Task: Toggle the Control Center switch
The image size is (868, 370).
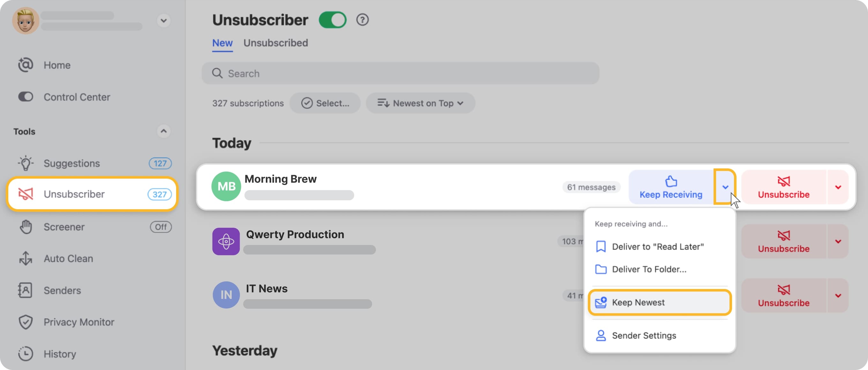Action: tap(25, 97)
